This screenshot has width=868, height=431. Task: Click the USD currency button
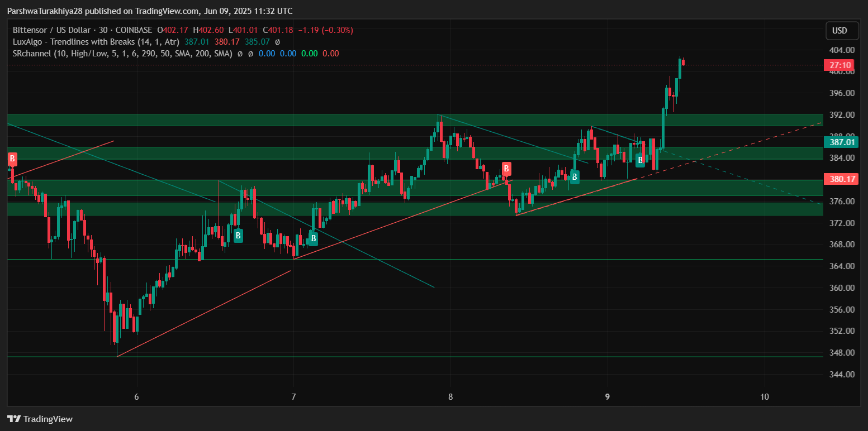point(842,30)
